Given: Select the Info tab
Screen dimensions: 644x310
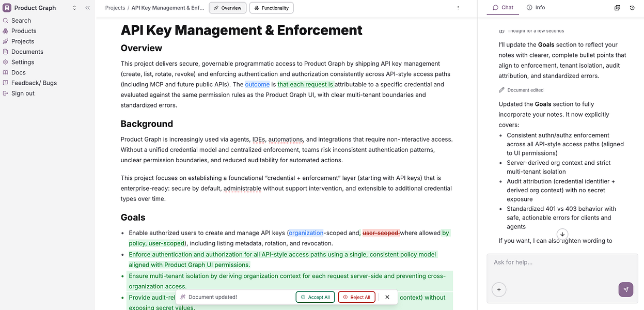Looking at the screenshot, I should click(536, 8).
